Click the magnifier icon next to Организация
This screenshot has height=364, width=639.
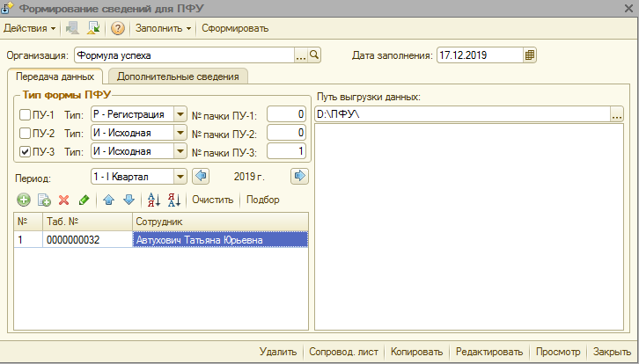coord(314,55)
